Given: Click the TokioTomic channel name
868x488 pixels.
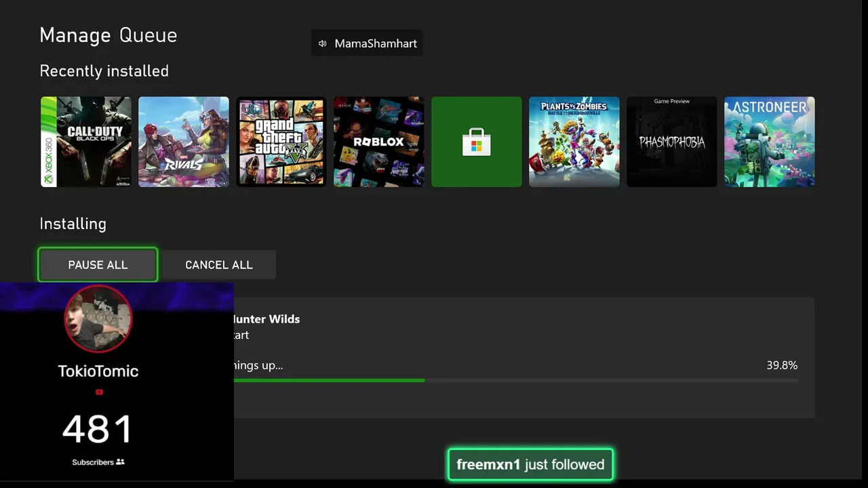Looking at the screenshot, I should (98, 371).
